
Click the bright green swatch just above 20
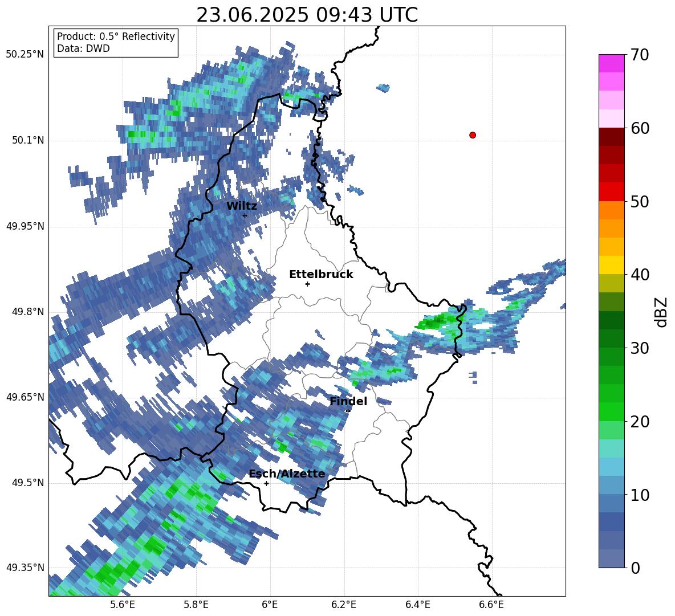[611, 411]
